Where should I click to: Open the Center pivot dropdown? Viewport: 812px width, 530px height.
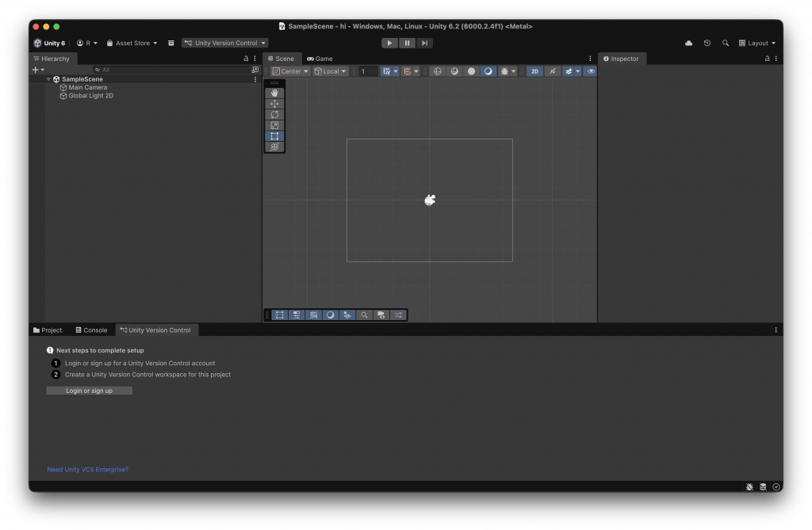pyautogui.click(x=290, y=71)
